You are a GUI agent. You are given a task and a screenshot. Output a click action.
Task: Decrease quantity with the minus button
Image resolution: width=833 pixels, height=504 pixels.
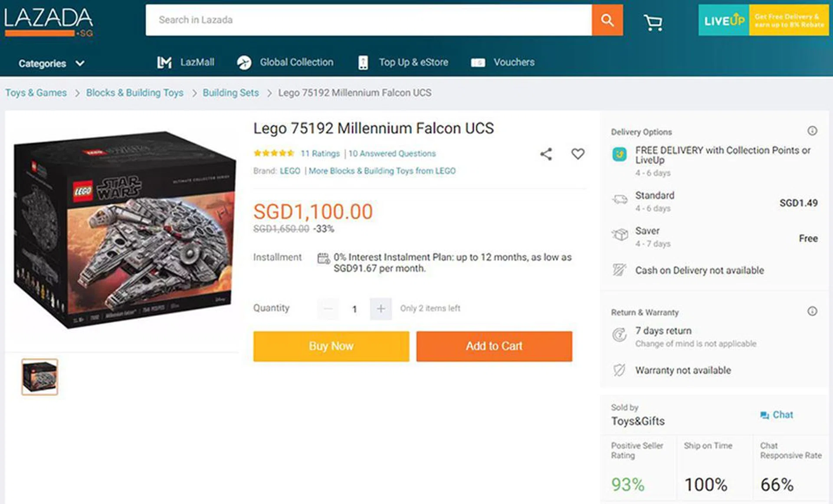tap(328, 308)
